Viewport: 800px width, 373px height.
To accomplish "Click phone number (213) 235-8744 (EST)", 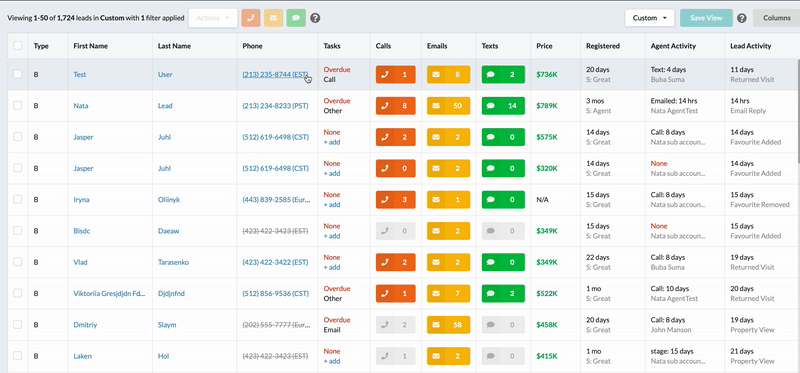I will click(x=276, y=74).
